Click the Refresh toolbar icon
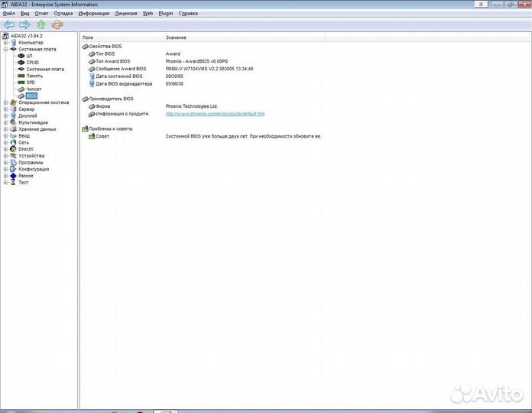Viewport: 532px width, 413px height. click(x=57, y=24)
